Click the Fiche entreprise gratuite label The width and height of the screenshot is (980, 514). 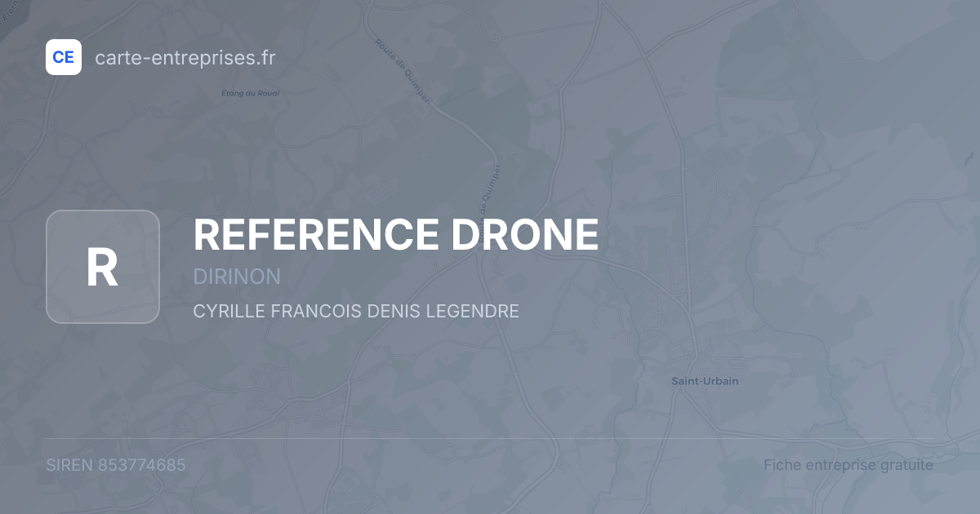(849, 465)
